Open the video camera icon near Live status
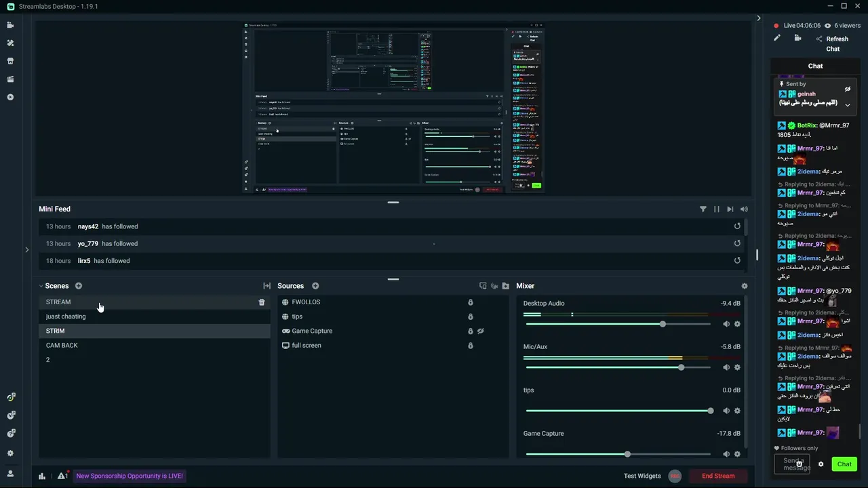Screen dimensions: 868x488 coord(798,38)
